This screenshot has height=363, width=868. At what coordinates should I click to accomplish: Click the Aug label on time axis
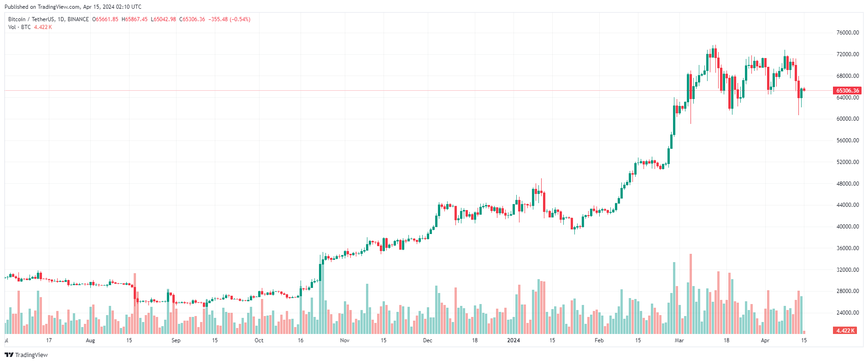point(90,340)
